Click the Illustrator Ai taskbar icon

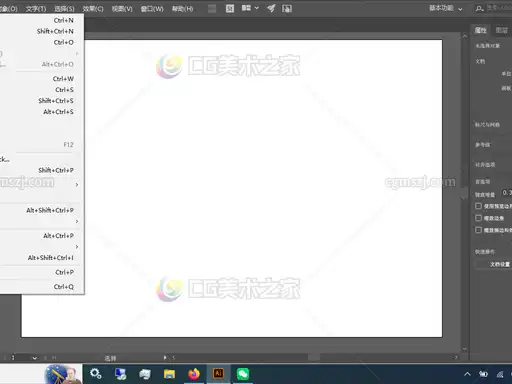[x=218, y=373]
